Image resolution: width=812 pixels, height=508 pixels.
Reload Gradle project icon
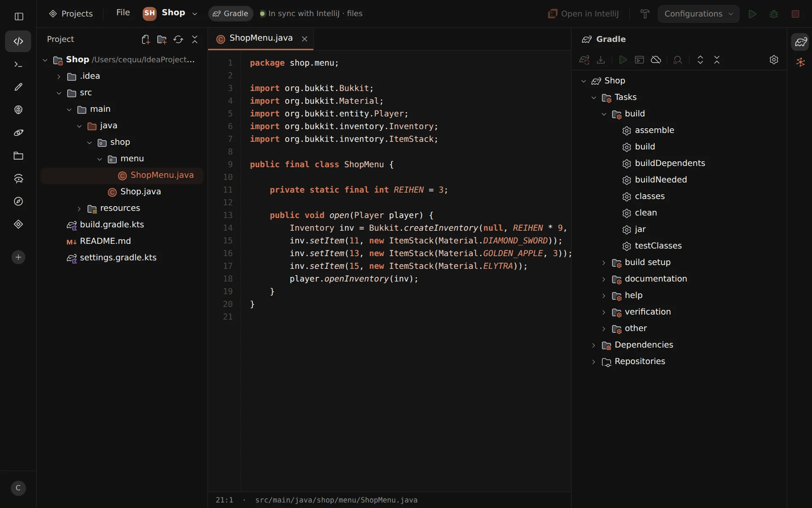[584, 60]
